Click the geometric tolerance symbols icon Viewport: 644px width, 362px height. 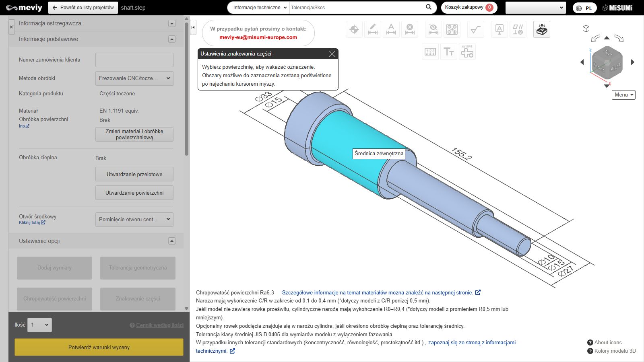(518, 29)
